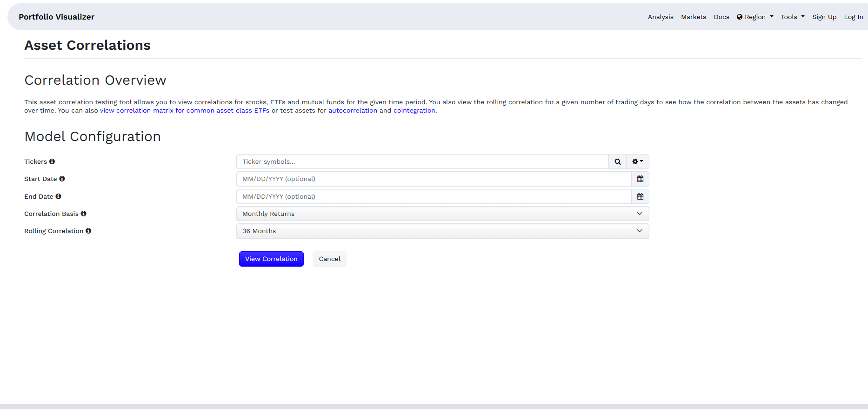Image resolution: width=868 pixels, height=409 pixels.
Task: Click the ticker search magnifier icon
Action: coord(617,162)
